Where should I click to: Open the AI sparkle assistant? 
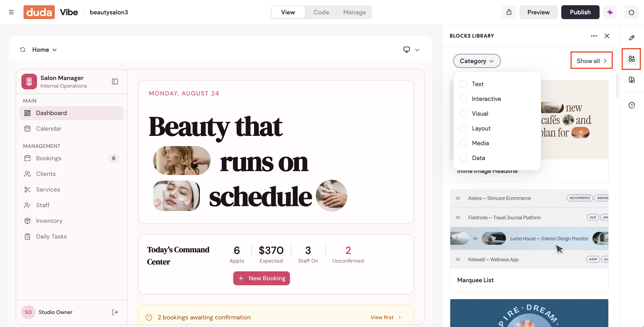610,12
